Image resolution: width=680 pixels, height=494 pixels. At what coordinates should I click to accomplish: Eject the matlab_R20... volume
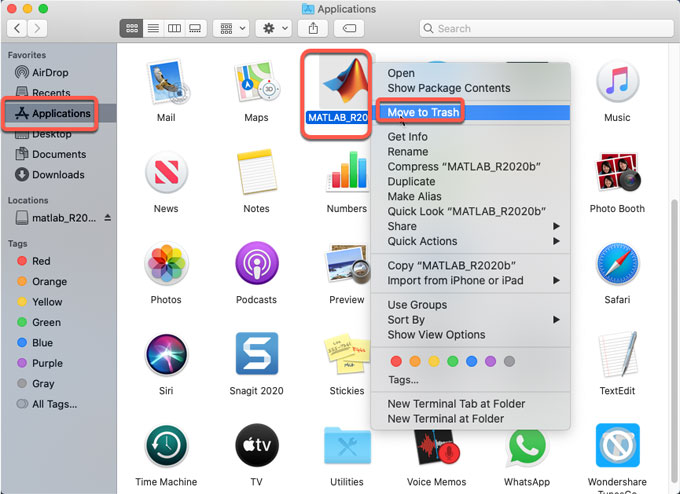click(108, 218)
